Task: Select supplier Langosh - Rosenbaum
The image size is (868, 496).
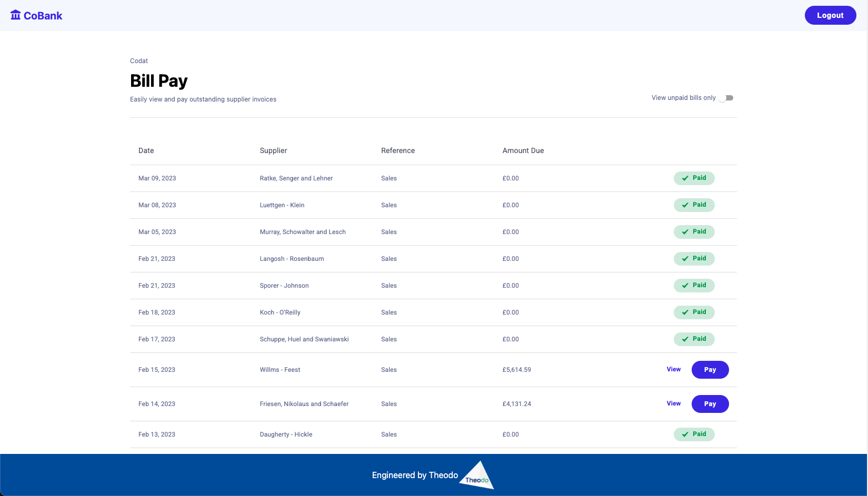Action: pos(292,259)
